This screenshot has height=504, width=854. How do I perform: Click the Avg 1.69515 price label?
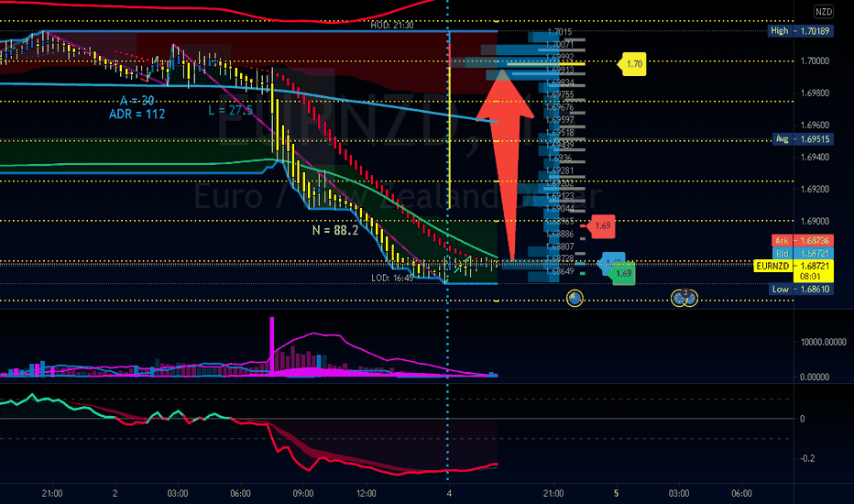click(x=803, y=139)
